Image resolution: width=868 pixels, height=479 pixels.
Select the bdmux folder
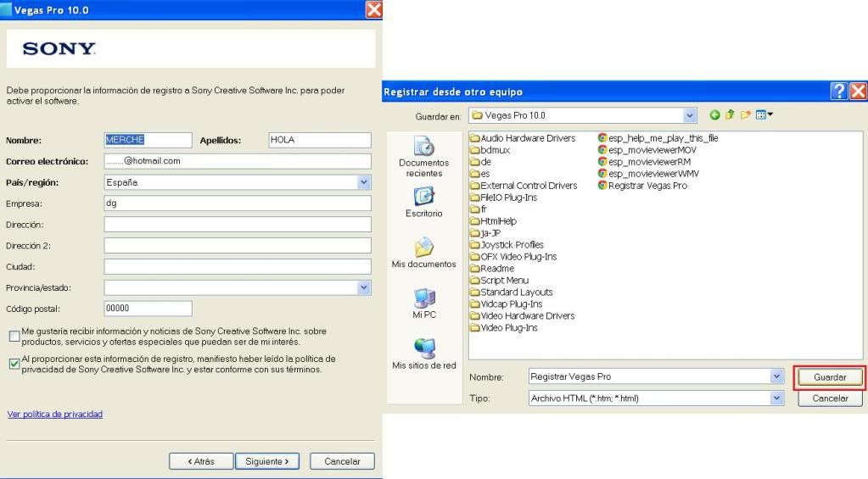point(490,150)
